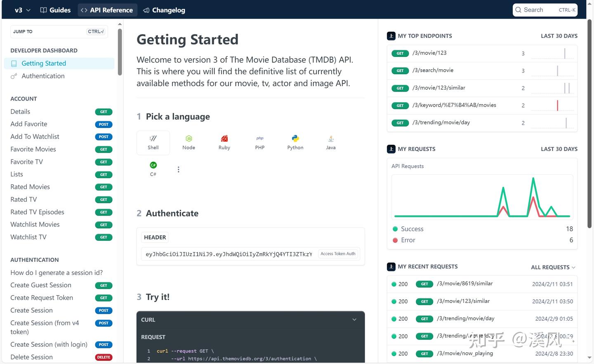594x364 pixels.
Task: Open Add To Watchlist endpoint
Action: coord(35,136)
